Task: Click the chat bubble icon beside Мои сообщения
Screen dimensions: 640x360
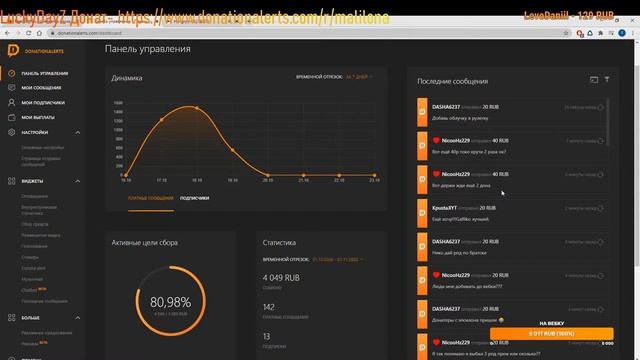Action: (x=11, y=88)
